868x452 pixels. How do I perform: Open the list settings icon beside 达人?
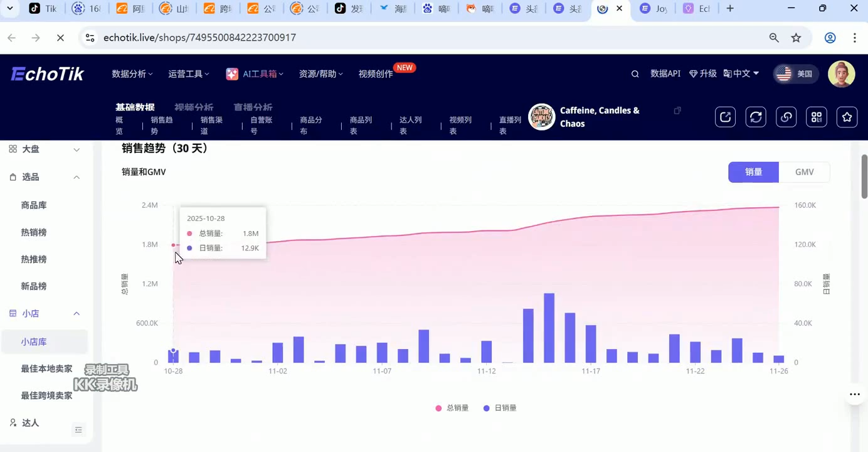(x=79, y=429)
